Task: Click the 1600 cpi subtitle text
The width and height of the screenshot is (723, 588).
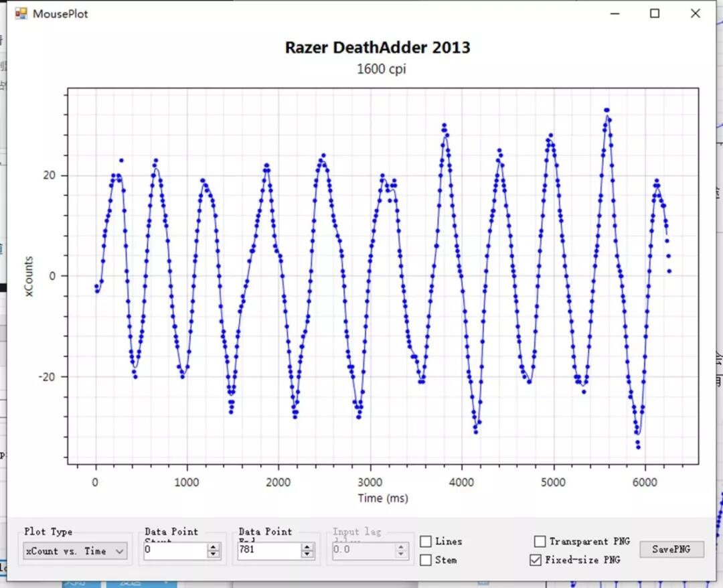Action: coord(382,69)
